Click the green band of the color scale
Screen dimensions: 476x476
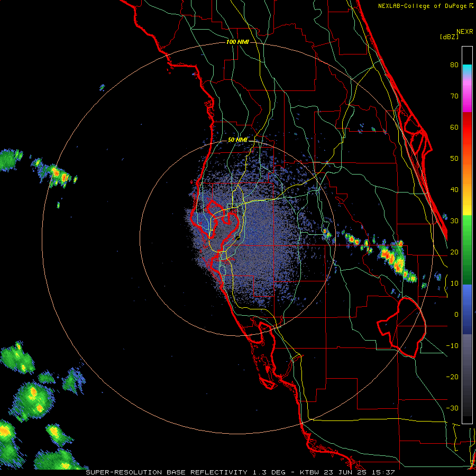[467, 250]
